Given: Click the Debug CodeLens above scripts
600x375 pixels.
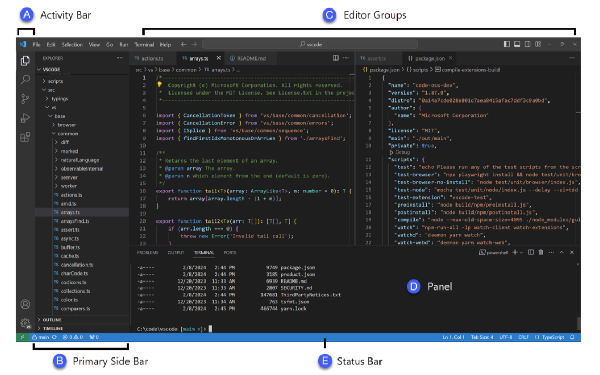Looking at the screenshot, I should (400, 152).
